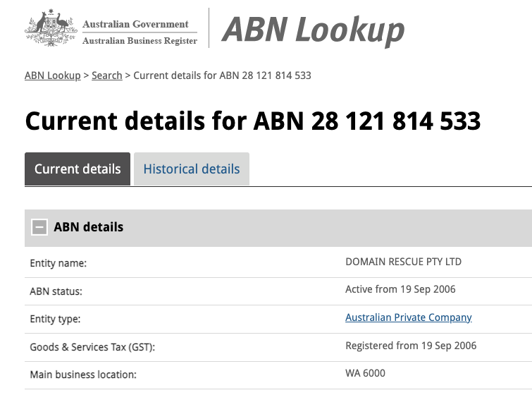Collapse the ABN details section

(x=39, y=227)
